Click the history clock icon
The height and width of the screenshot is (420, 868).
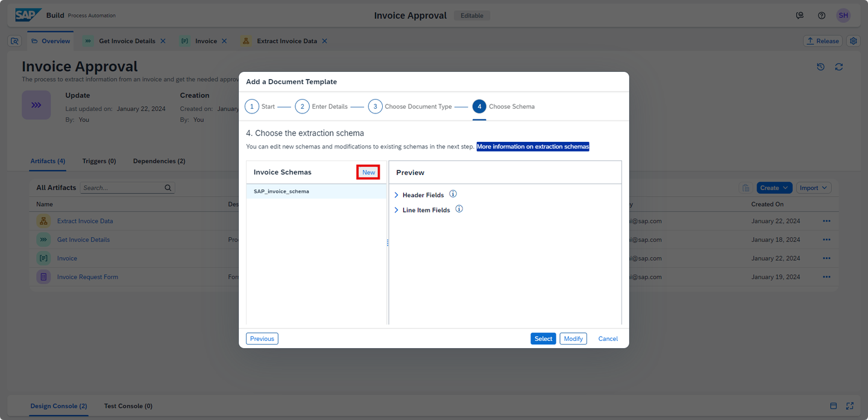(x=820, y=67)
